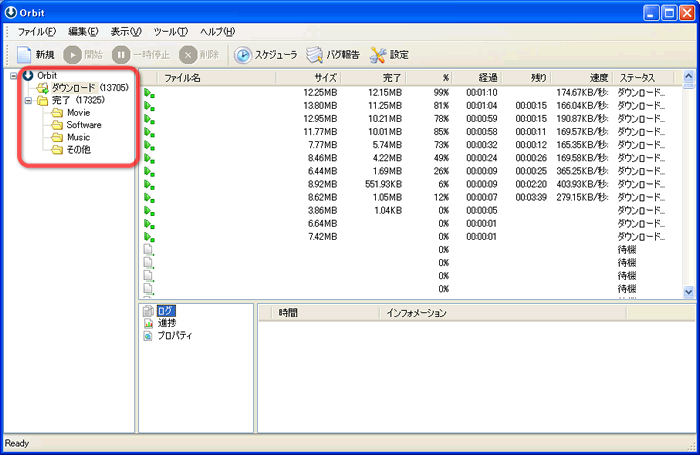Click download icon of 11.77MB row

149,132
